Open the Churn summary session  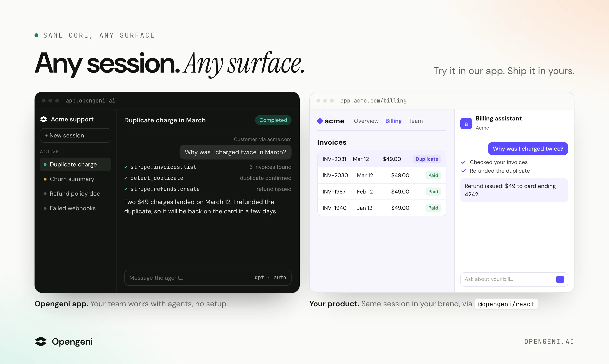click(75, 179)
